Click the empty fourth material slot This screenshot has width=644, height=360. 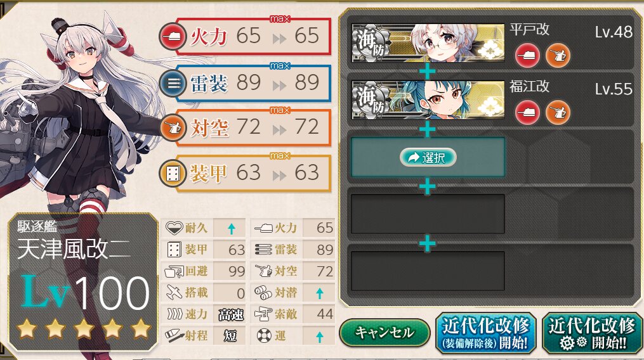tap(428, 214)
